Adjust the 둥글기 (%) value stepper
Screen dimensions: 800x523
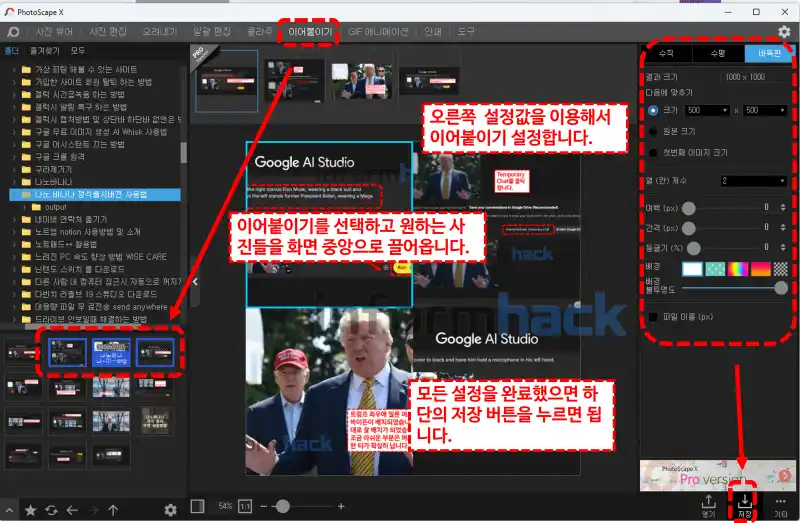[783, 247]
